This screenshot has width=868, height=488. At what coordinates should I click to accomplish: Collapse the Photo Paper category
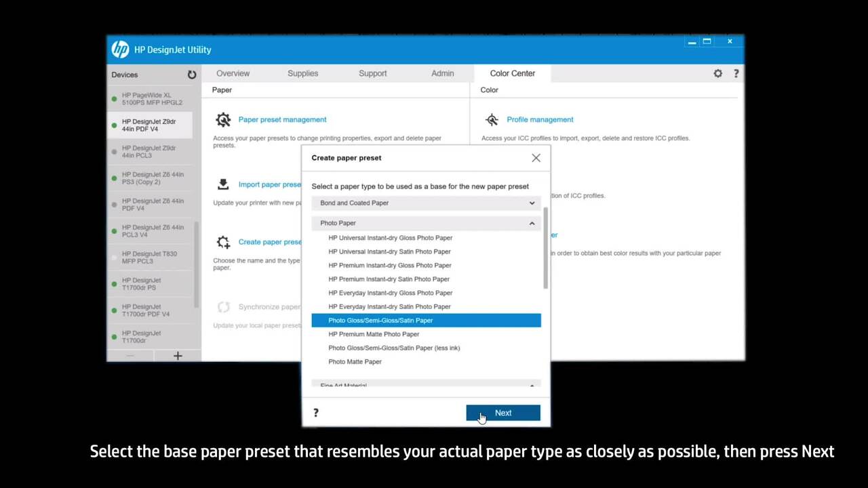coord(427,223)
